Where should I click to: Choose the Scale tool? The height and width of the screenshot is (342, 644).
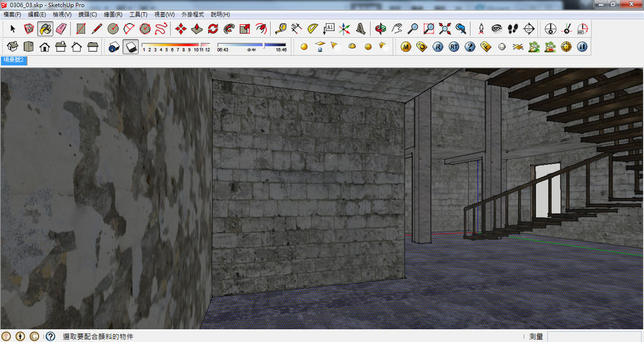coord(245,29)
